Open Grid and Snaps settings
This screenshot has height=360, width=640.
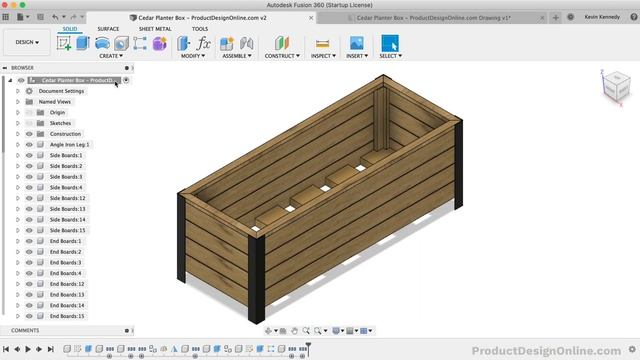pos(350,331)
